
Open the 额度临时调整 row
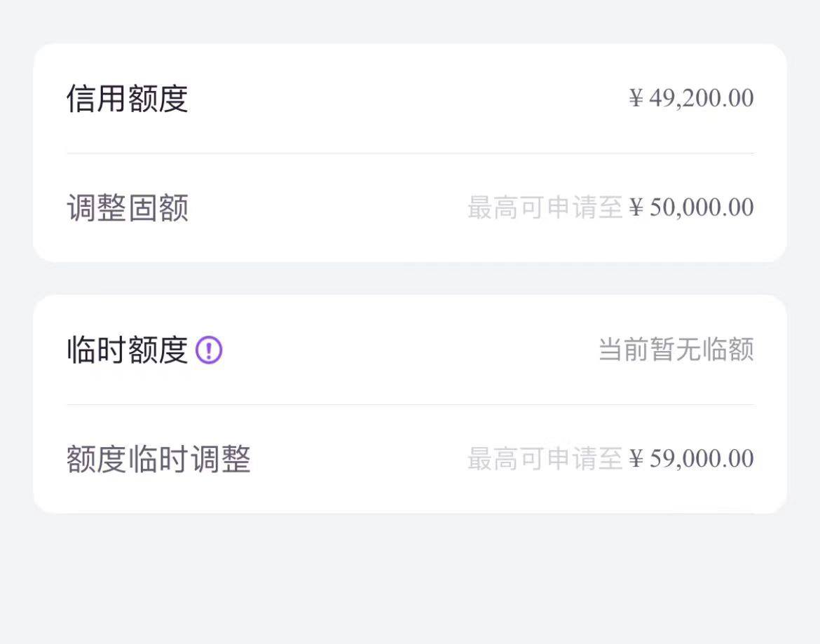point(410,458)
